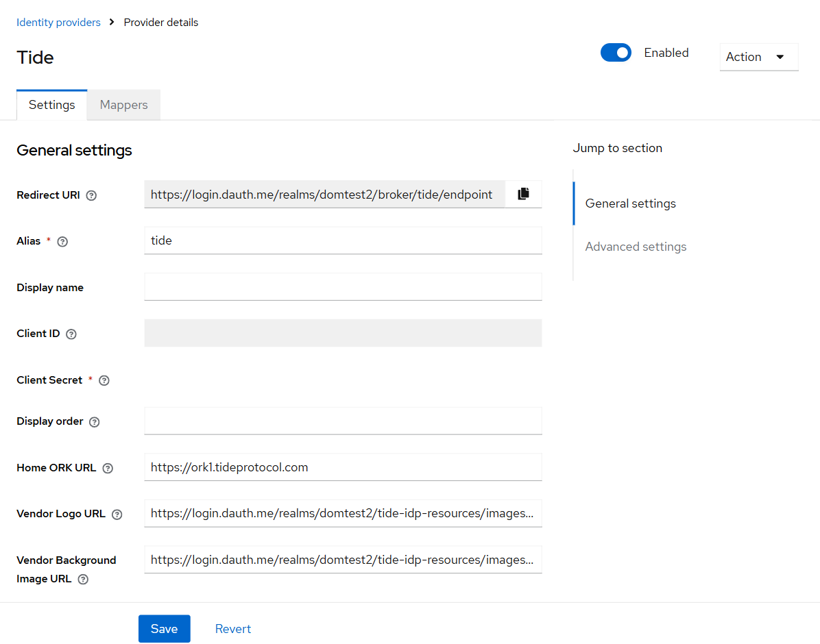Revert the provider changes
Screen dimensions: 820x644
[x=233, y=629]
